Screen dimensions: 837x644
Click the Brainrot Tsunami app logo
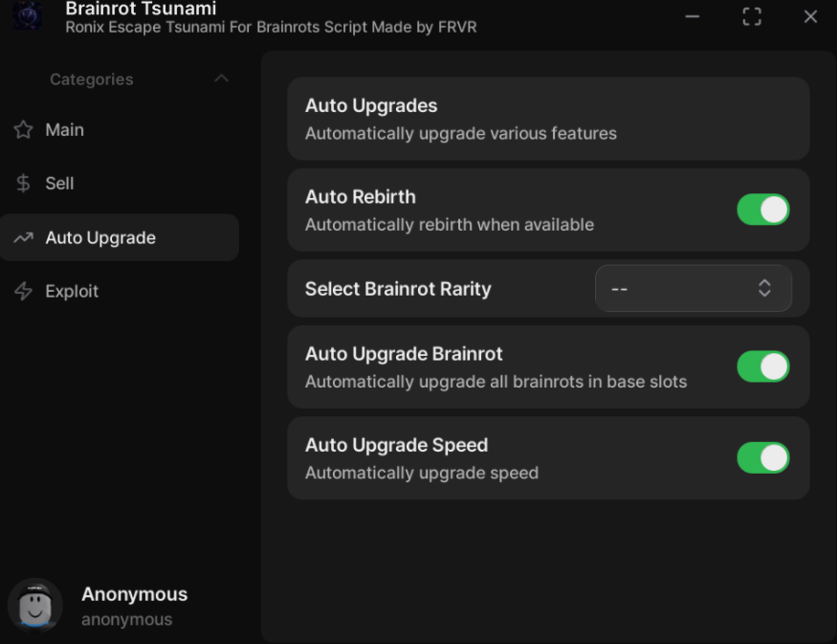pos(27,15)
